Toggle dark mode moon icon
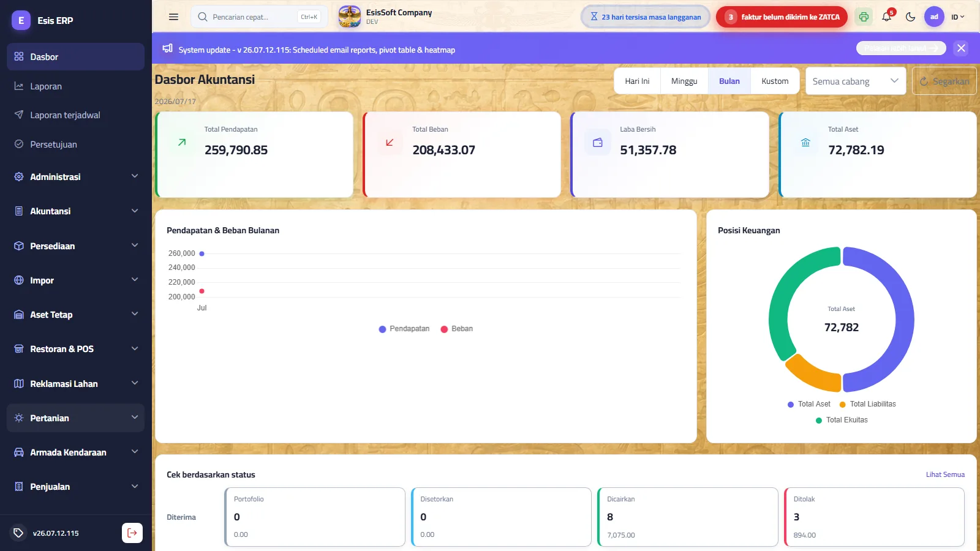Viewport: 980px width, 551px height. (911, 17)
